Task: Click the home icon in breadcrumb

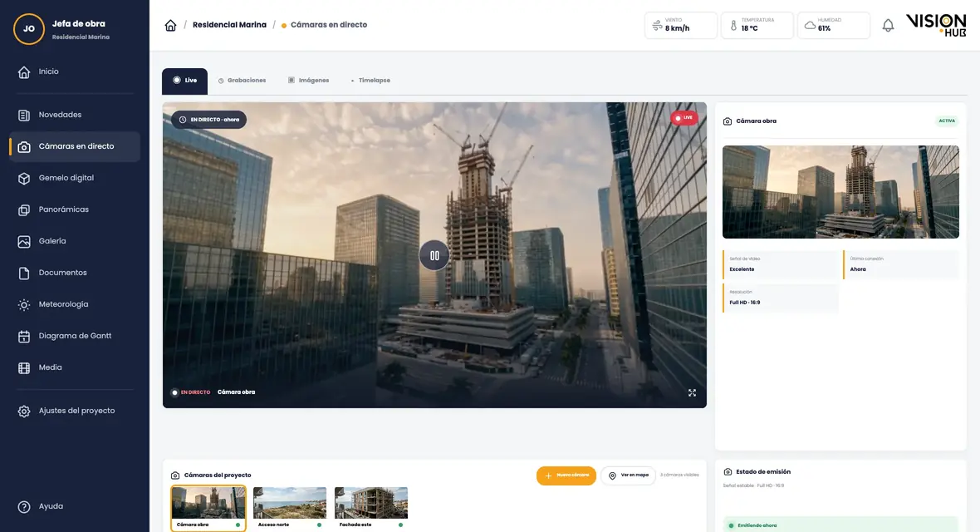Action: tap(170, 25)
